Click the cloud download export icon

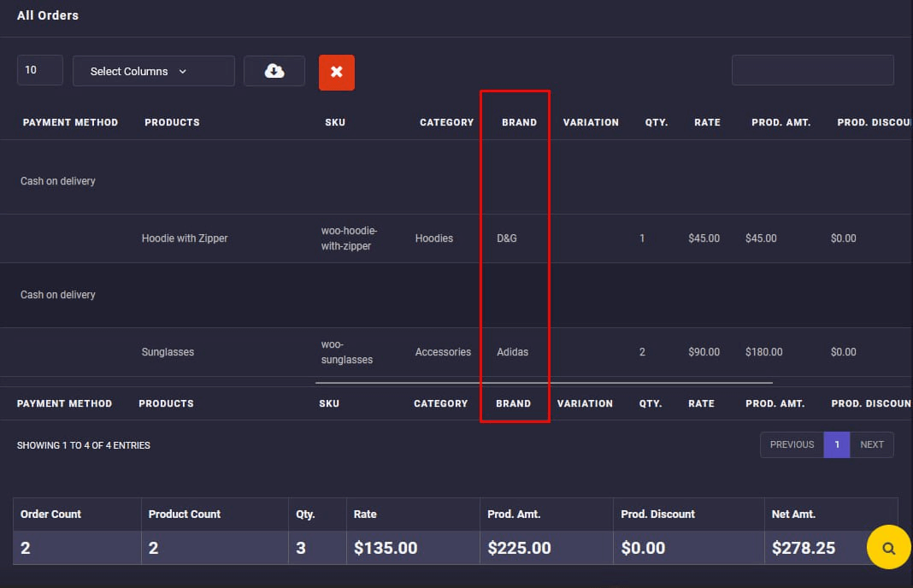click(274, 71)
